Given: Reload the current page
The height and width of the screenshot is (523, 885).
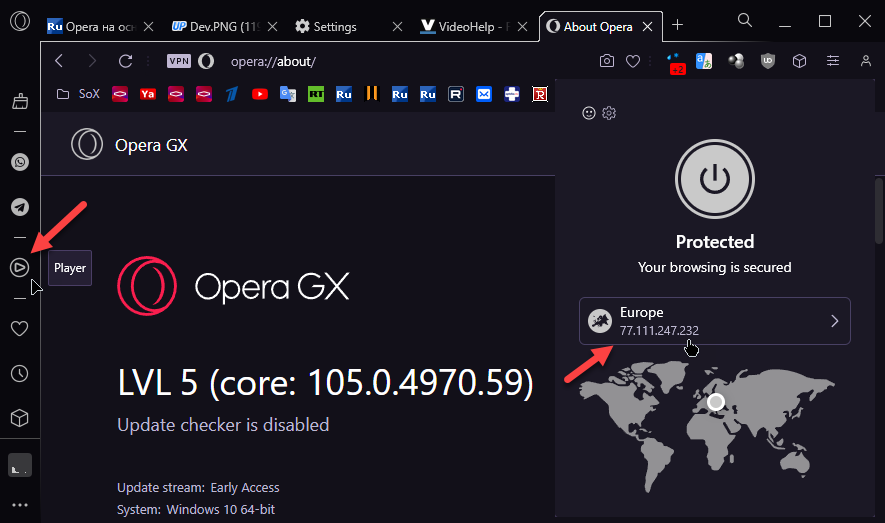Looking at the screenshot, I should (x=125, y=61).
